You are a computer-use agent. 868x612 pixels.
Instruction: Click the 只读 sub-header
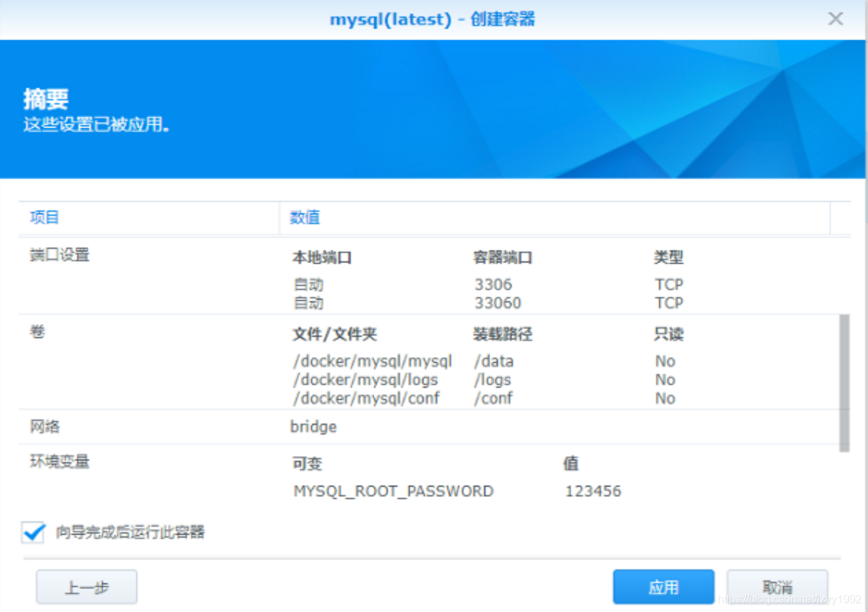pyautogui.click(x=669, y=335)
